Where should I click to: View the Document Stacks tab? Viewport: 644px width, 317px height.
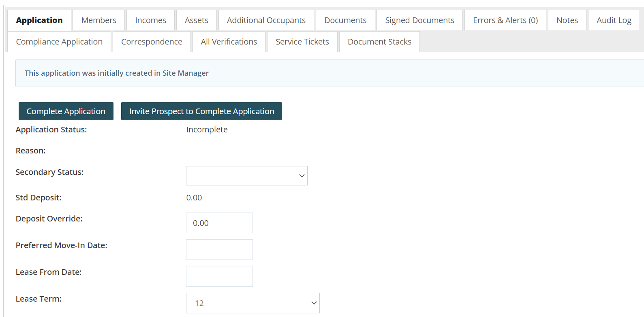(379, 42)
